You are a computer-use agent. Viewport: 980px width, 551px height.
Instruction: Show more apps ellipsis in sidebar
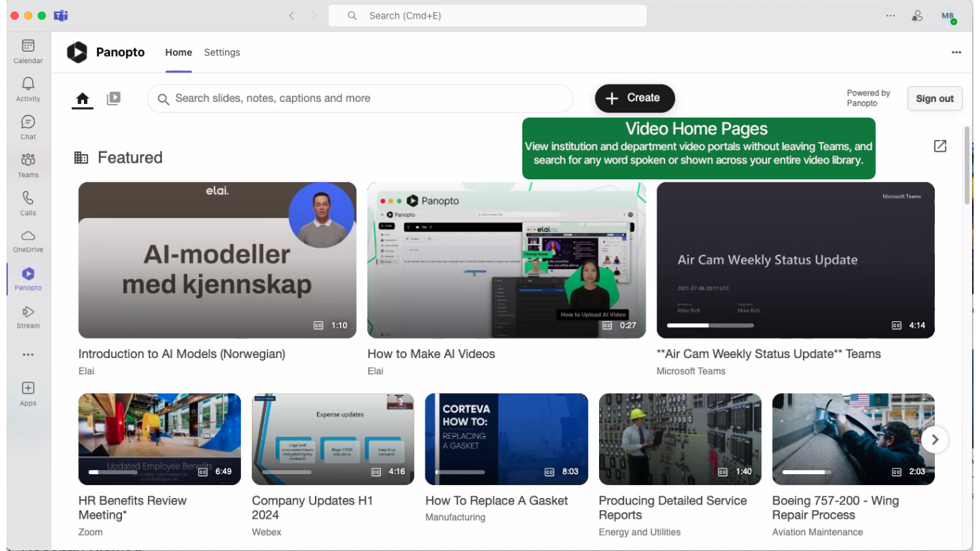(28, 354)
